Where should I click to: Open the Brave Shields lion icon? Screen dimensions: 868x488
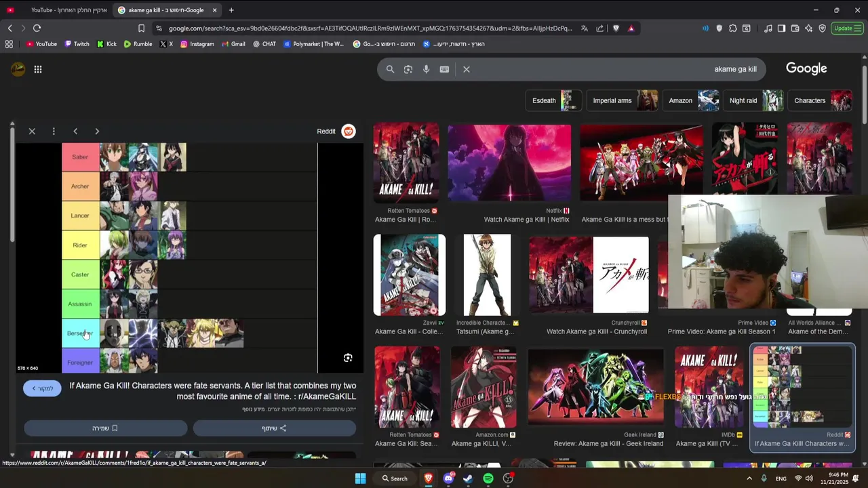coord(616,28)
